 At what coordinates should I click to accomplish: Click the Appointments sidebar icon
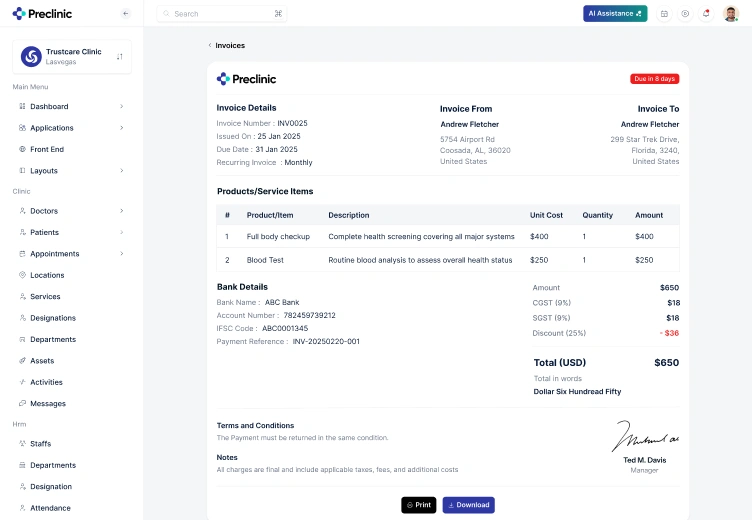(22, 254)
